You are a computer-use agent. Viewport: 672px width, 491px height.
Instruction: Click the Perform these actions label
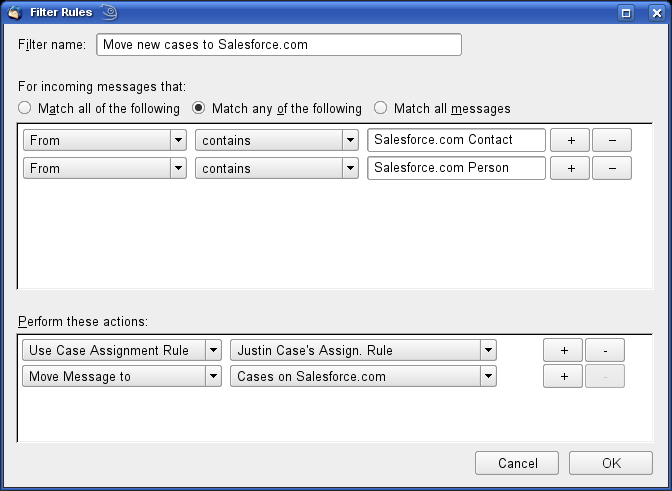click(83, 321)
